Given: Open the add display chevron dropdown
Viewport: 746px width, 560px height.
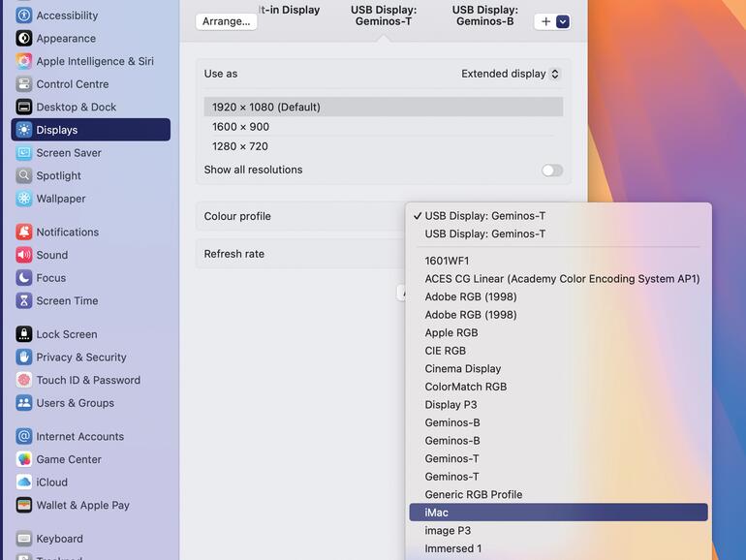Looking at the screenshot, I should 563,21.
